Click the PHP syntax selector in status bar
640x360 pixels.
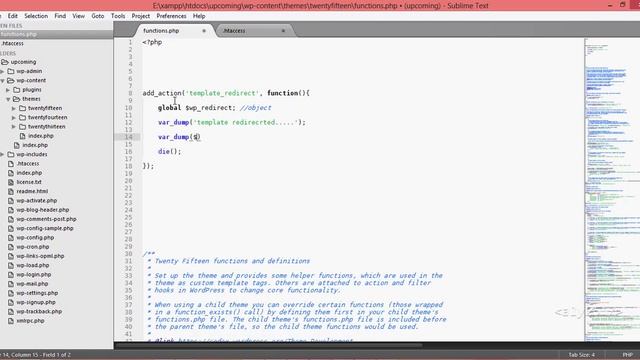click(627, 355)
